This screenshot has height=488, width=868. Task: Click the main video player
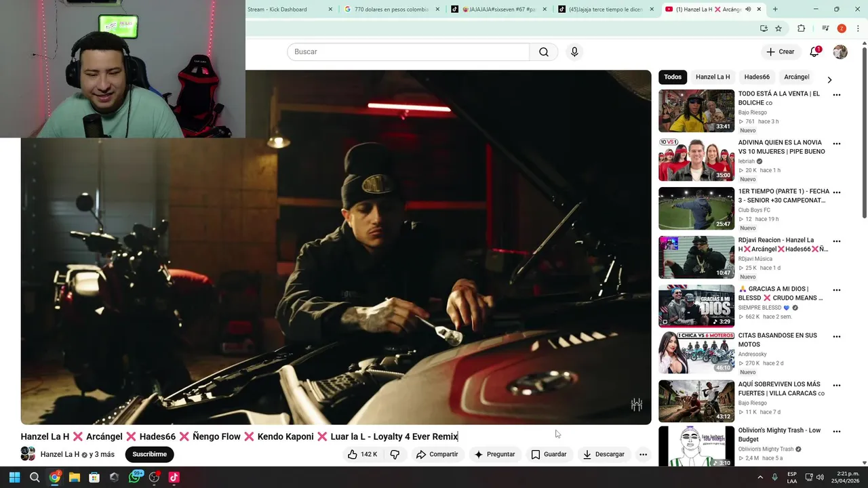pyautogui.click(x=336, y=247)
